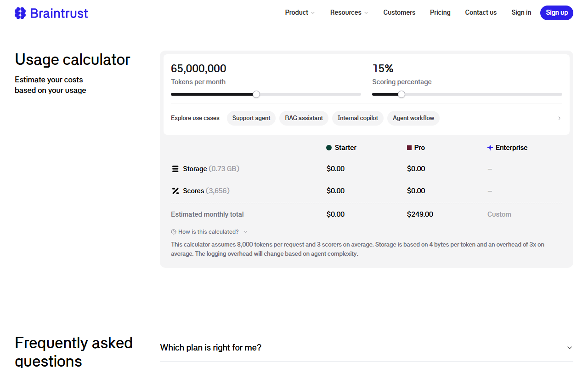Image resolution: width=588 pixels, height=368 pixels.
Task: Click the Sign in link
Action: click(x=521, y=12)
